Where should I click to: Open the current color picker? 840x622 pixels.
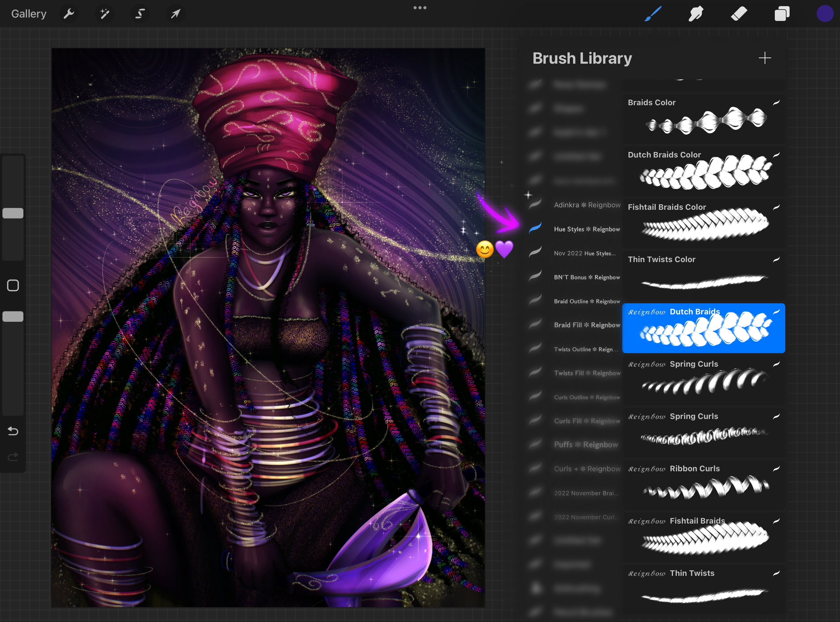[826, 14]
